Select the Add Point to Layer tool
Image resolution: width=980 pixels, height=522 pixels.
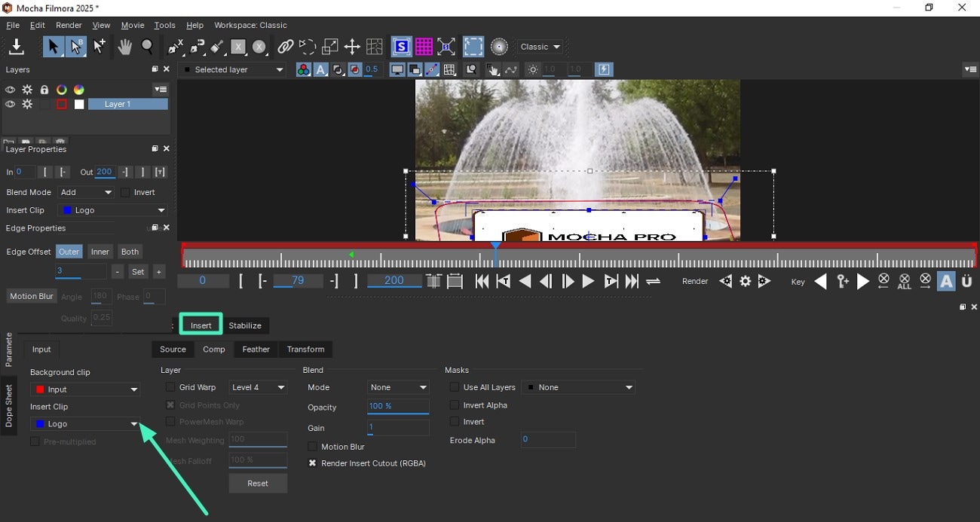click(99, 46)
